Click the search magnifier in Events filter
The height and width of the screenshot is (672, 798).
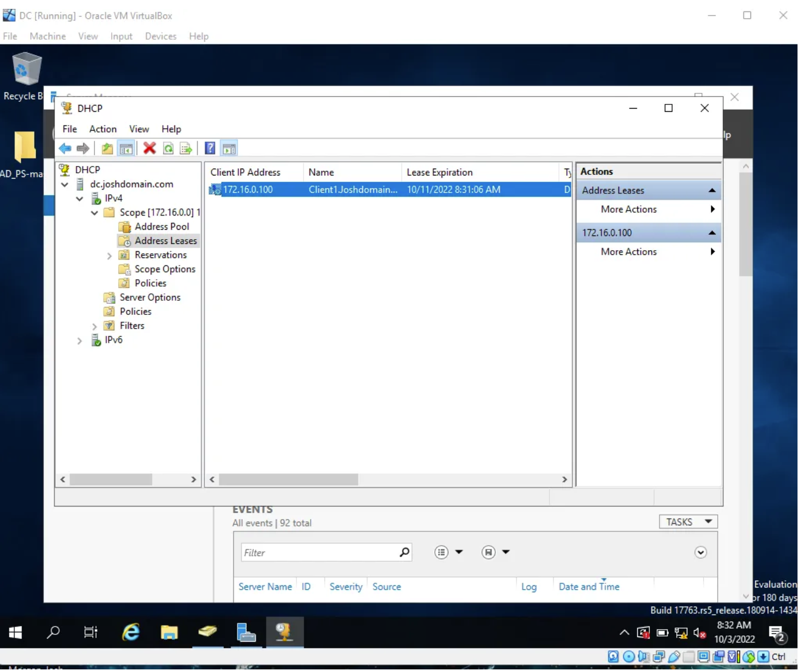[x=404, y=553]
